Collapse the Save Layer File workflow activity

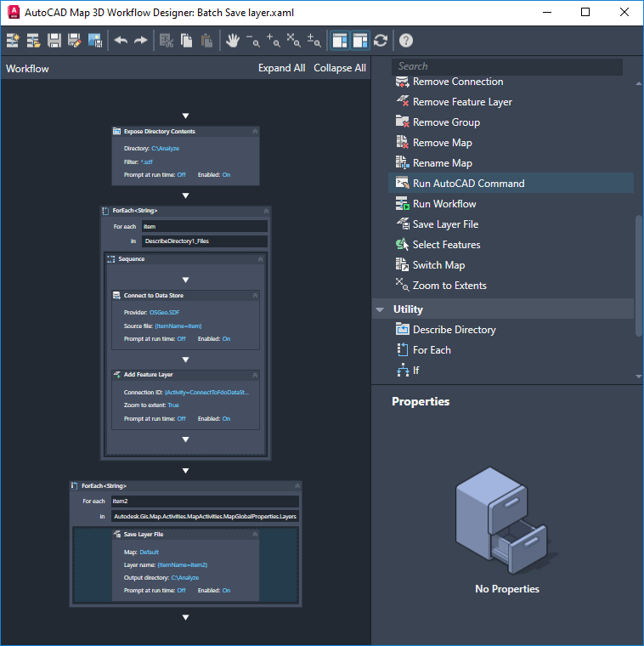[255, 535]
